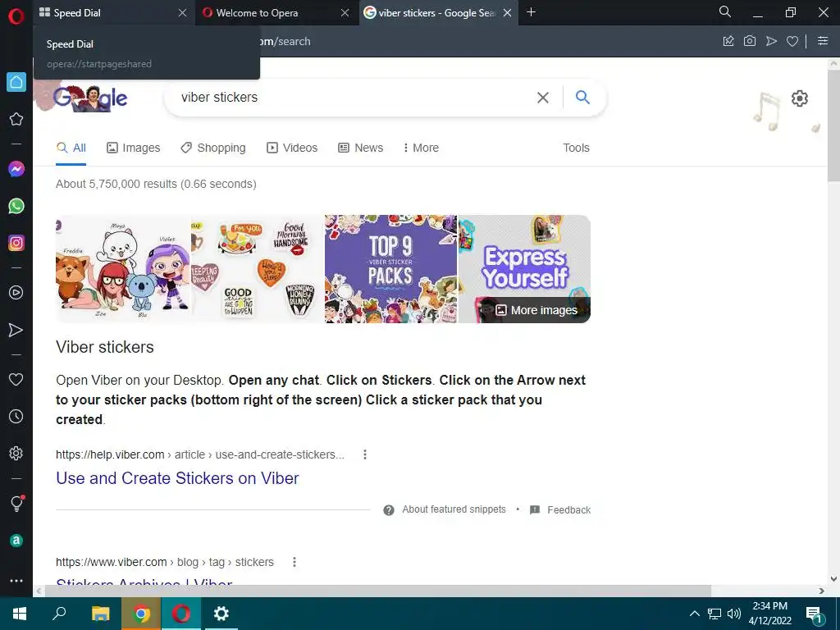Show hidden system tray icons
This screenshot has height=630, width=840.
694,614
